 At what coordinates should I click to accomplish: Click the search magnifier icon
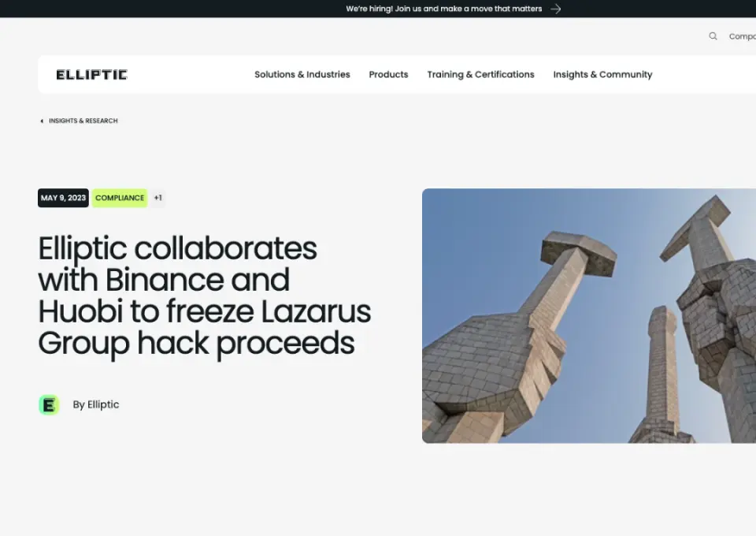[713, 36]
